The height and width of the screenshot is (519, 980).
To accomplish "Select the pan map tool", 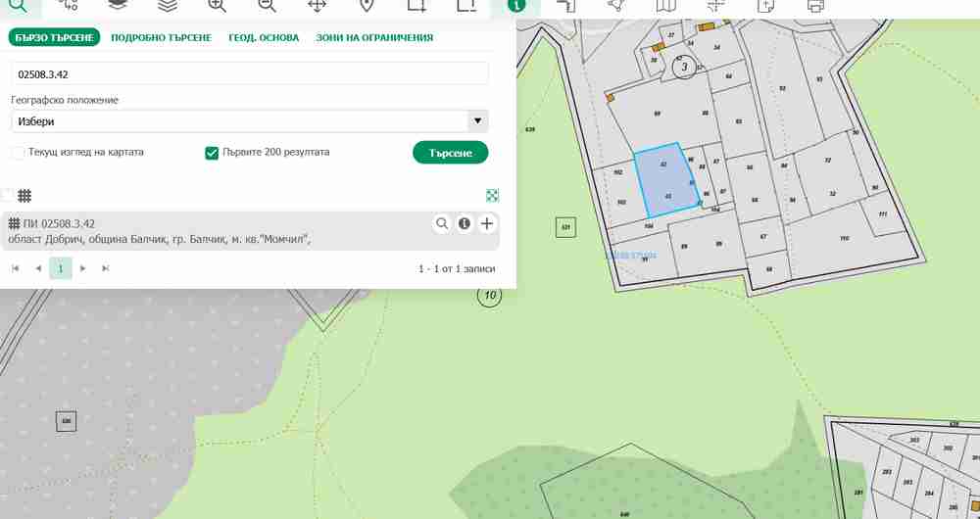I will click(317, 5).
